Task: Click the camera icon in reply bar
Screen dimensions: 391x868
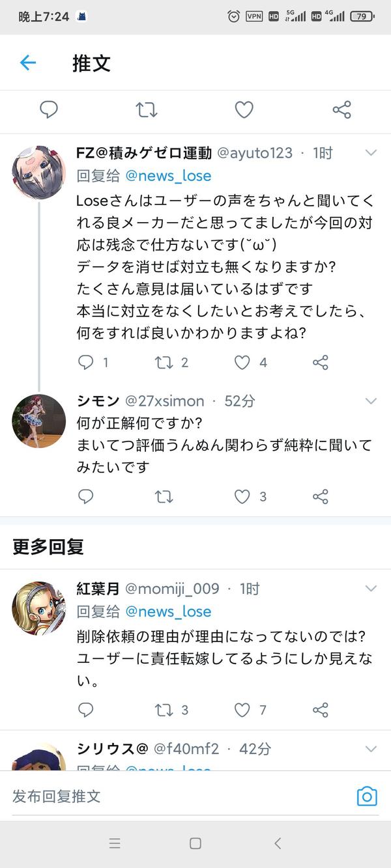Action: click(x=367, y=796)
